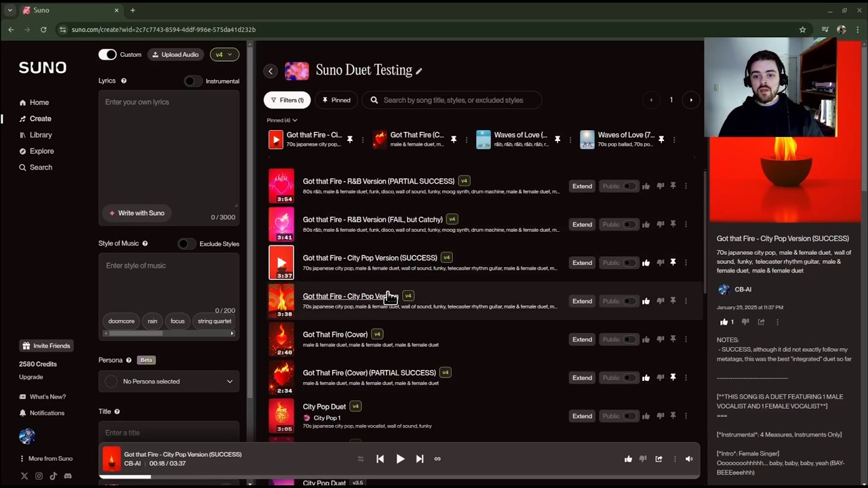Image resolution: width=868 pixels, height=488 pixels.
Task: Go to next page of songs
Action: (691, 100)
